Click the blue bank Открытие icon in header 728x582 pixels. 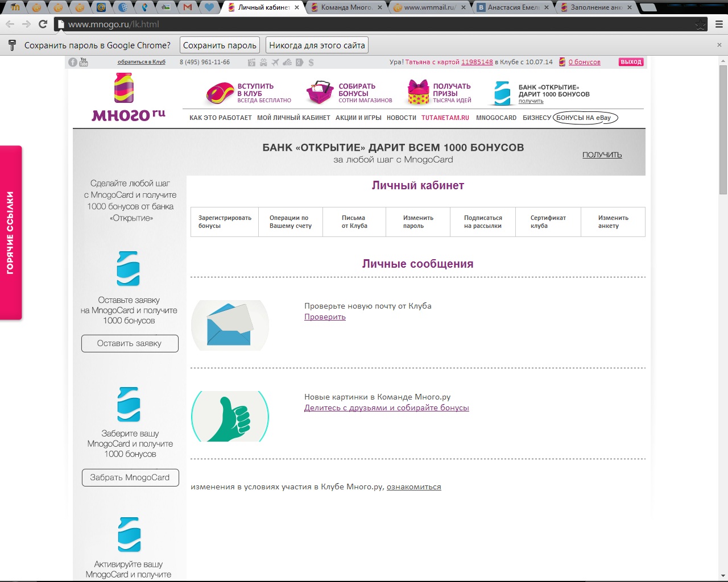[x=503, y=93]
